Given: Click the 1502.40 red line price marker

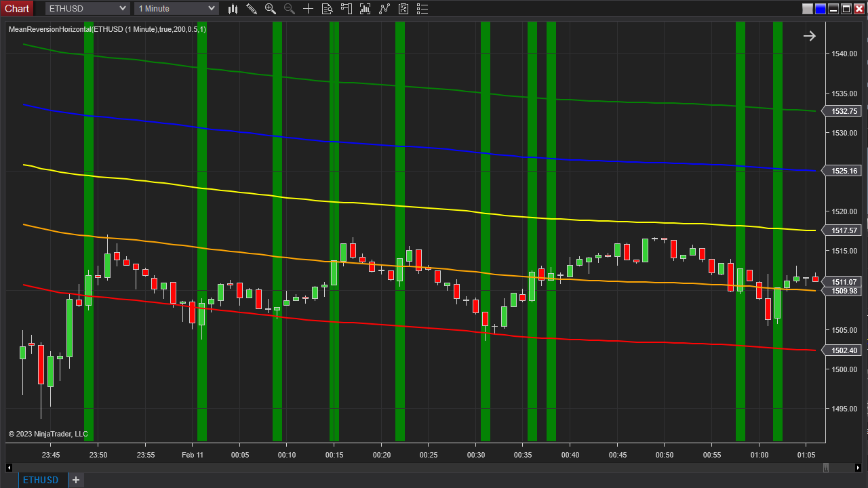Looking at the screenshot, I should (842, 350).
